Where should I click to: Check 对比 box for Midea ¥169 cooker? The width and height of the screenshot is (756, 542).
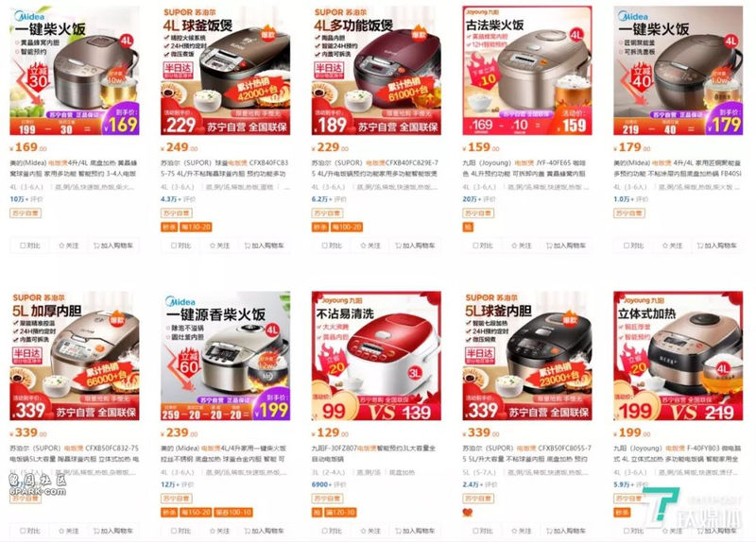click(x=30, y=246)
